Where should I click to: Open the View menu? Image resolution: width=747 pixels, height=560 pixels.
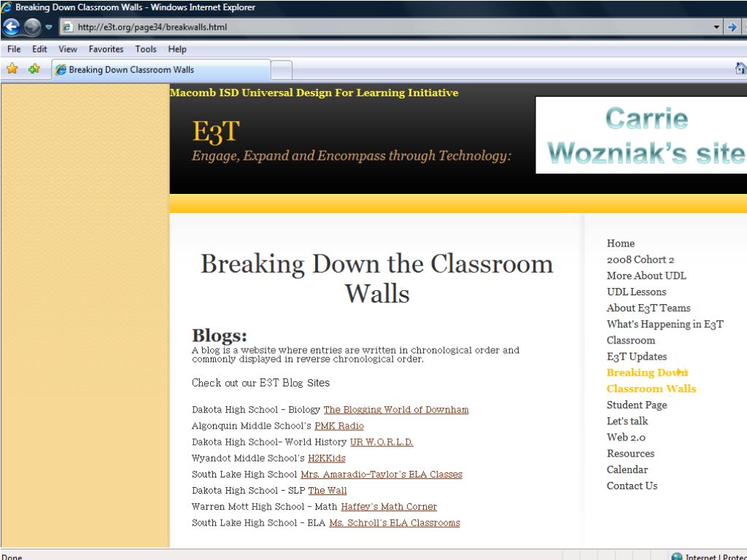[68, 49]
